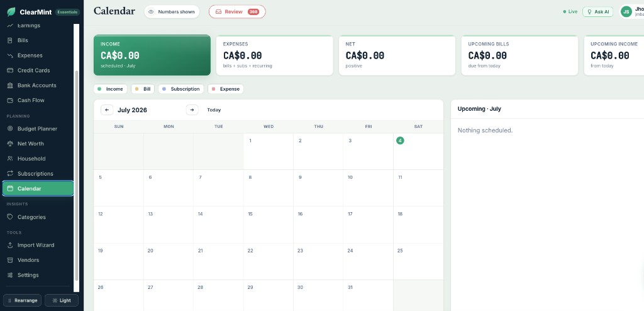The image size is (644, 311).
Task: Click the green Income legend dot
Action: (99, 89)
